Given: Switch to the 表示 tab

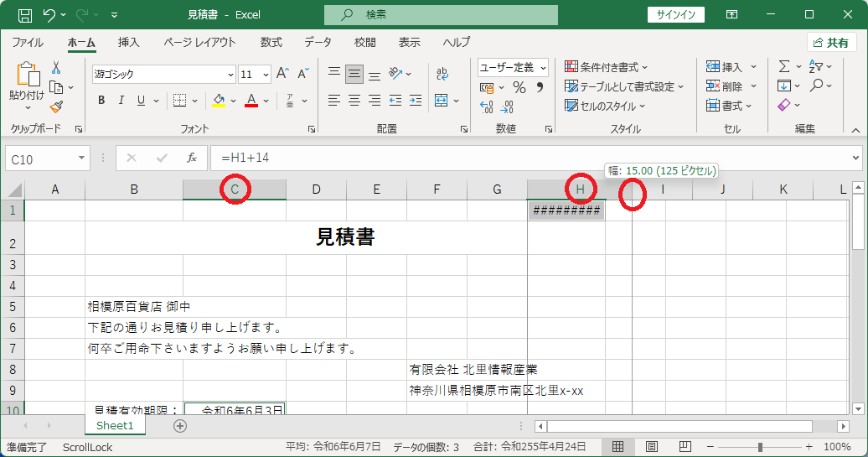Looking at the screenshot, I should pyautogui.click(x=410, y=43).
